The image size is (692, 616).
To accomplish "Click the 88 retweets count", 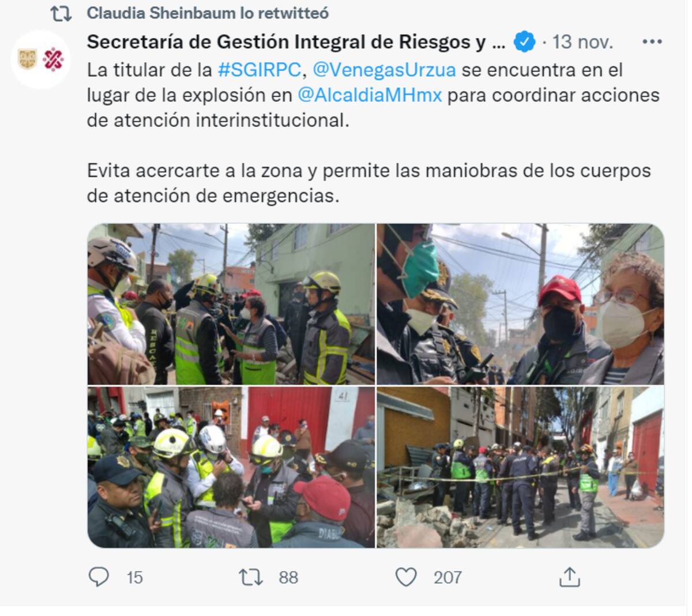I will (288, 577).
